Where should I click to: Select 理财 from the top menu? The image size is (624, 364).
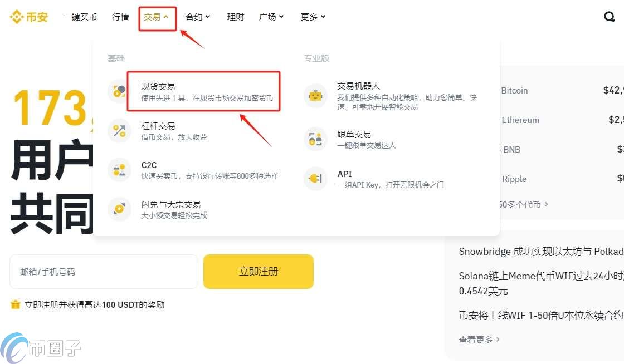[x=235, y=17]
